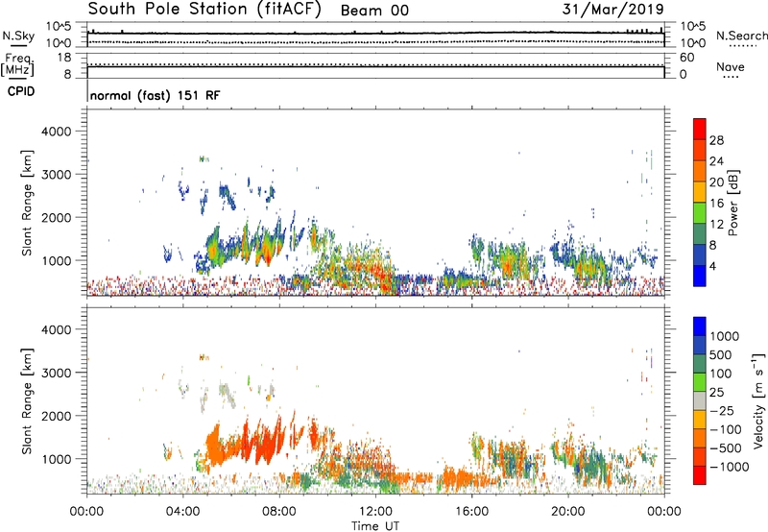Viewport: 768px width, 532px height.
Task: Click the '-500' label on Velocity colorbar
Action: 726,448
